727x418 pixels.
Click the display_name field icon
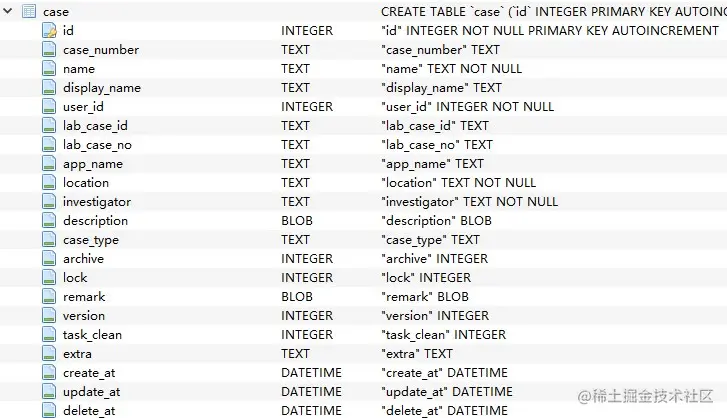[49, 88]
